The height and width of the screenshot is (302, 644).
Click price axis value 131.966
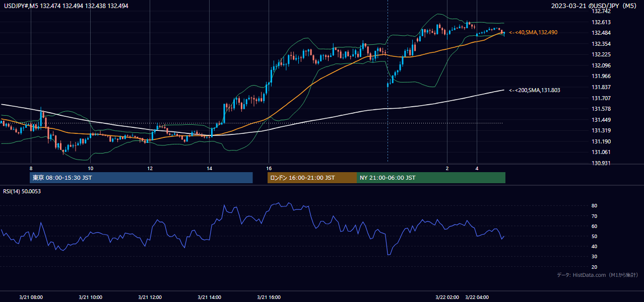(x=601, y=77)
